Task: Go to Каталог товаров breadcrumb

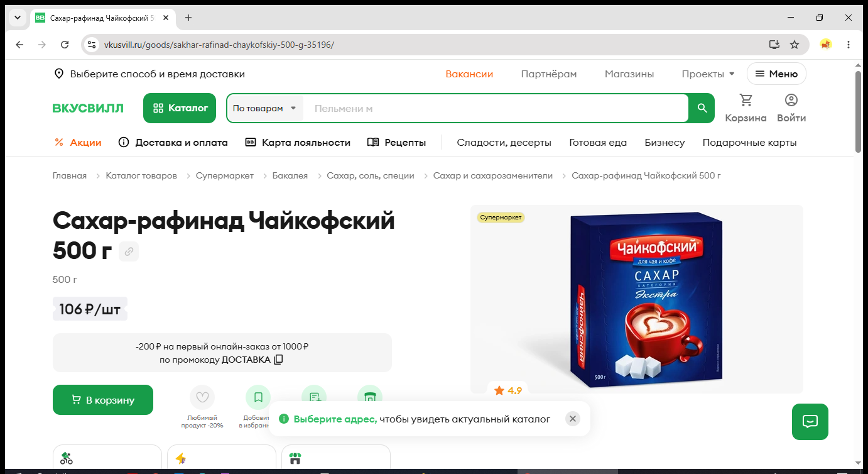Action: (141, 175)
